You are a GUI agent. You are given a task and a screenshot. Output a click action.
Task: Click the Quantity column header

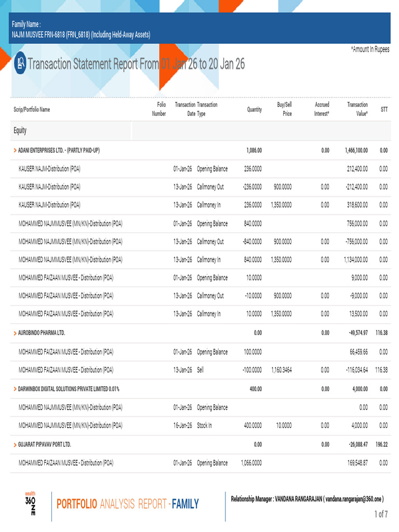(254, 109)
